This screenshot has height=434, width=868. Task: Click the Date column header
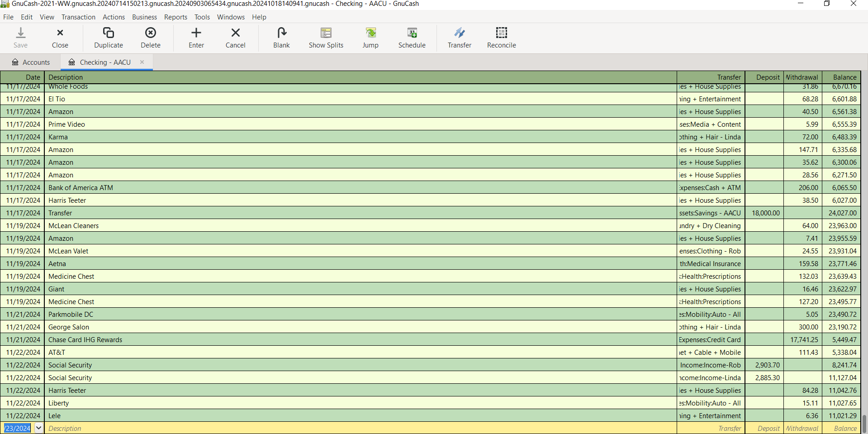pyautogui.click(x=22, y=77)
